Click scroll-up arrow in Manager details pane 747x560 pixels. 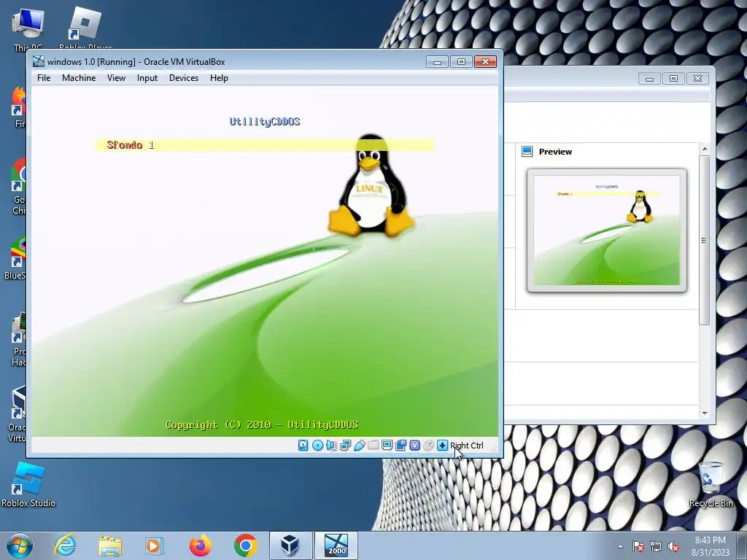click(705, 149)
